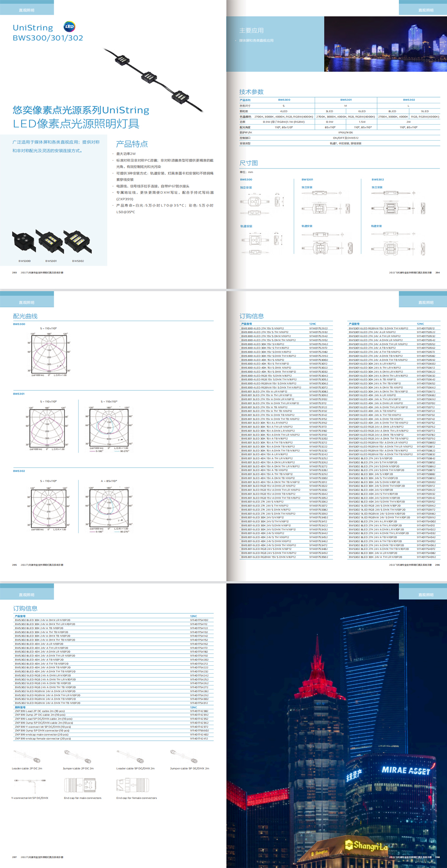Click the 产品特点 heading
447x868 pixels.
pyautogui.click(x=132, y=144)
